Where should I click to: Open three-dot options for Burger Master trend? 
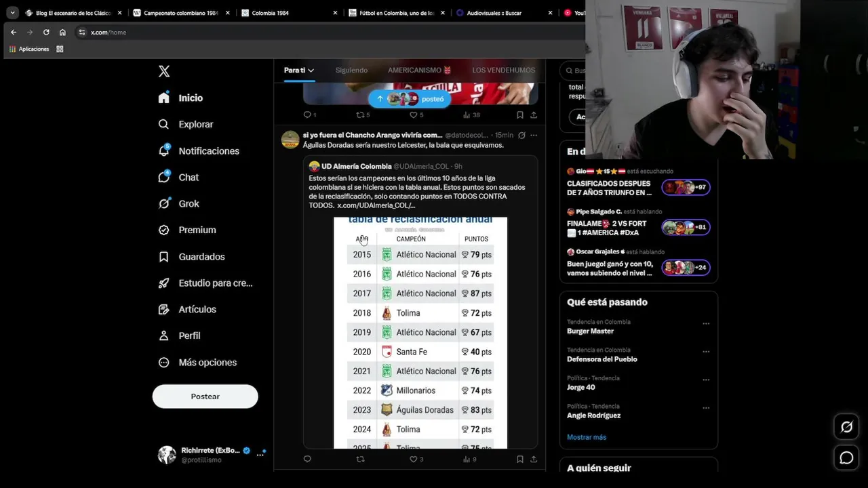(x=706, y=323)
